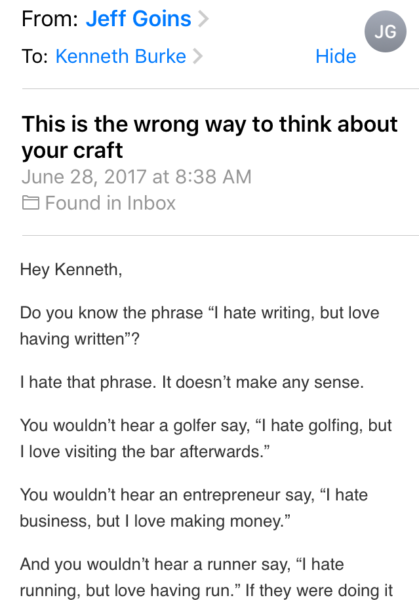Screen dimensions: 419x600
Task: Click the folder icon beside Found in Inbox
Action: click(x=31, y=203)
